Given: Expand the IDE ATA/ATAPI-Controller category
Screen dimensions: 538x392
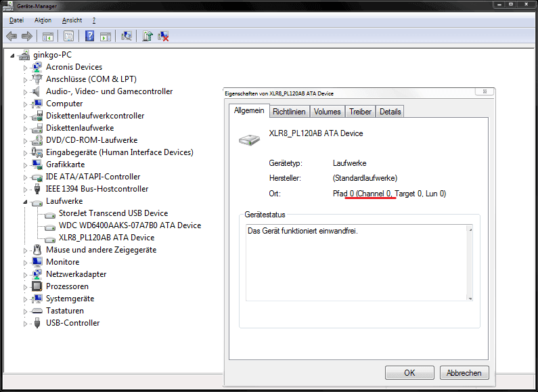Looking at the screenshot, I should [25, 177].
